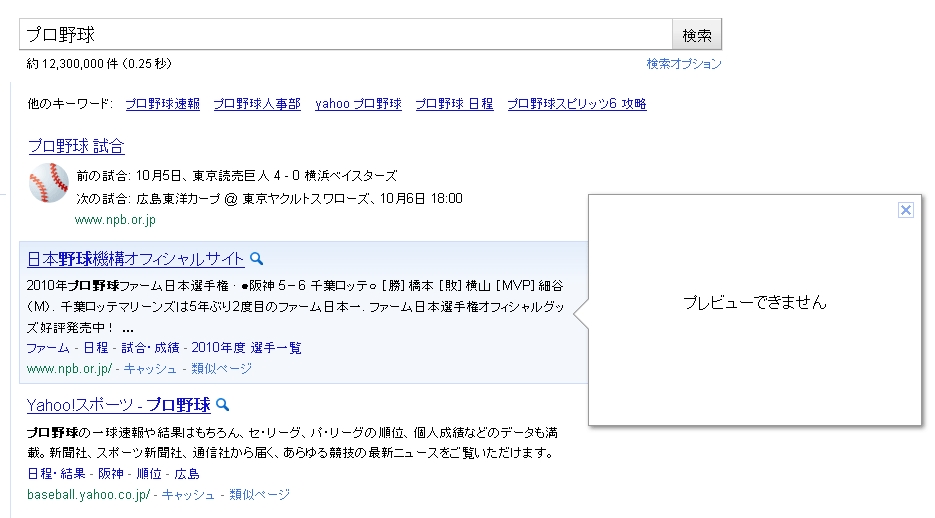Screen dimensions: 935x518
Task: Click the search input field containing プロ野球
Action: click(346, 35)
